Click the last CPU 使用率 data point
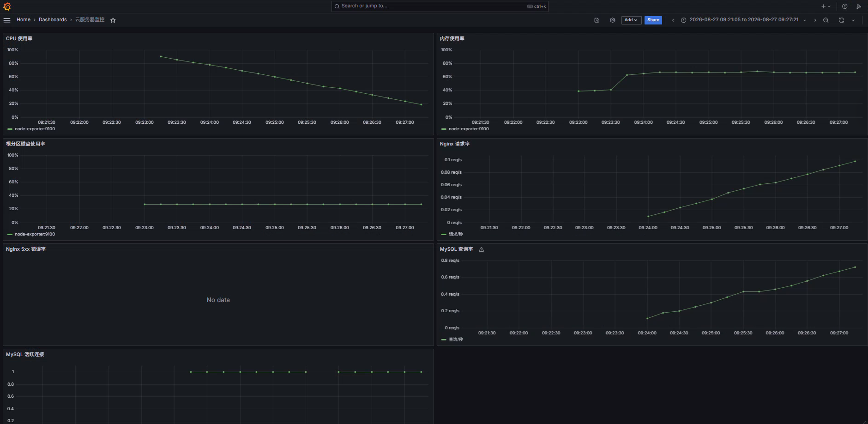This screenshot has width=868, height=424. [421, 104]
